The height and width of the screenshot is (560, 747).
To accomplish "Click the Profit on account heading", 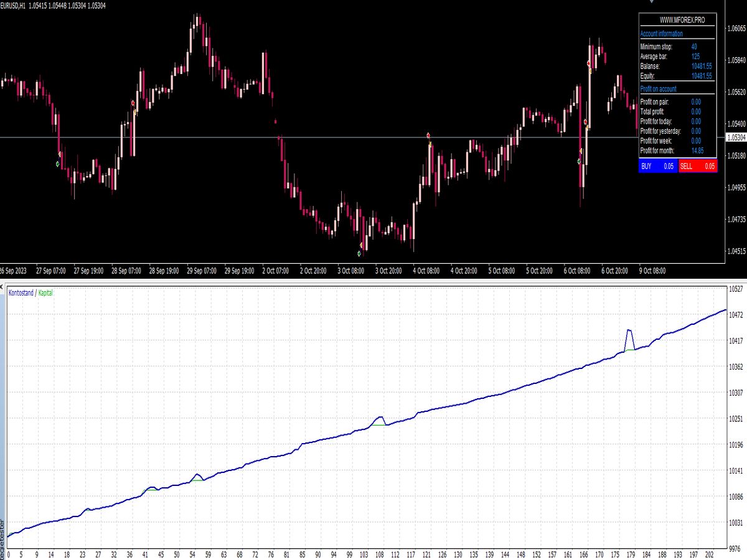I will [x=658, y=88].
